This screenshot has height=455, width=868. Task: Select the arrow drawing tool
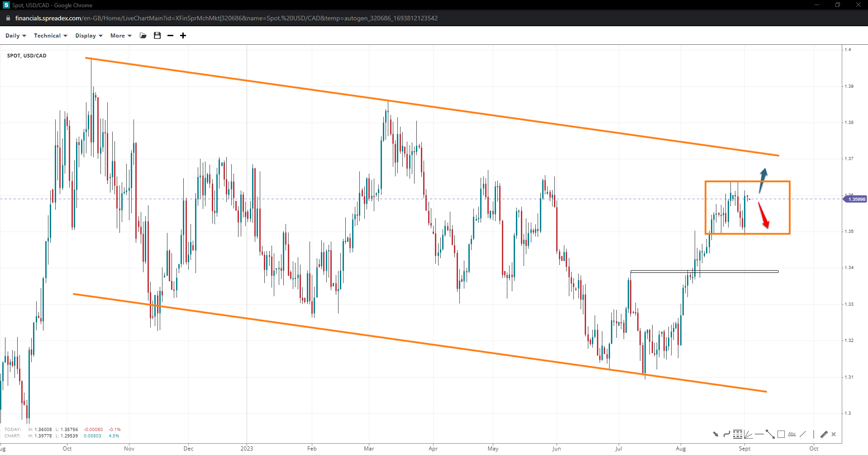(715, 434)
